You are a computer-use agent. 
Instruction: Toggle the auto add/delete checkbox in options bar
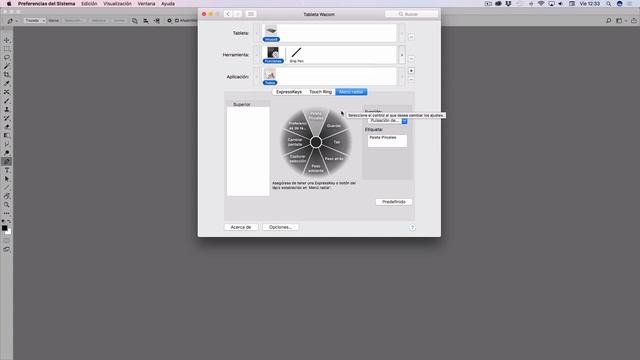tap(177, 20)
